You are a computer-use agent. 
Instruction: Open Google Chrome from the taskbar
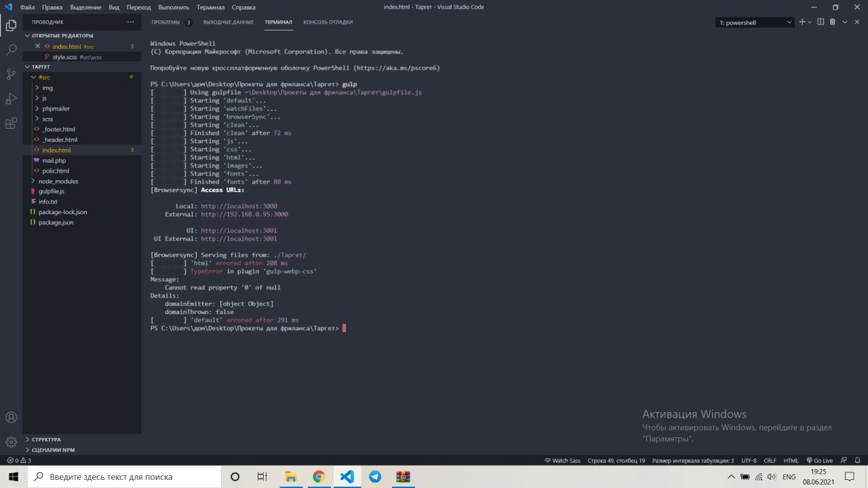click(x=319, y=476)
